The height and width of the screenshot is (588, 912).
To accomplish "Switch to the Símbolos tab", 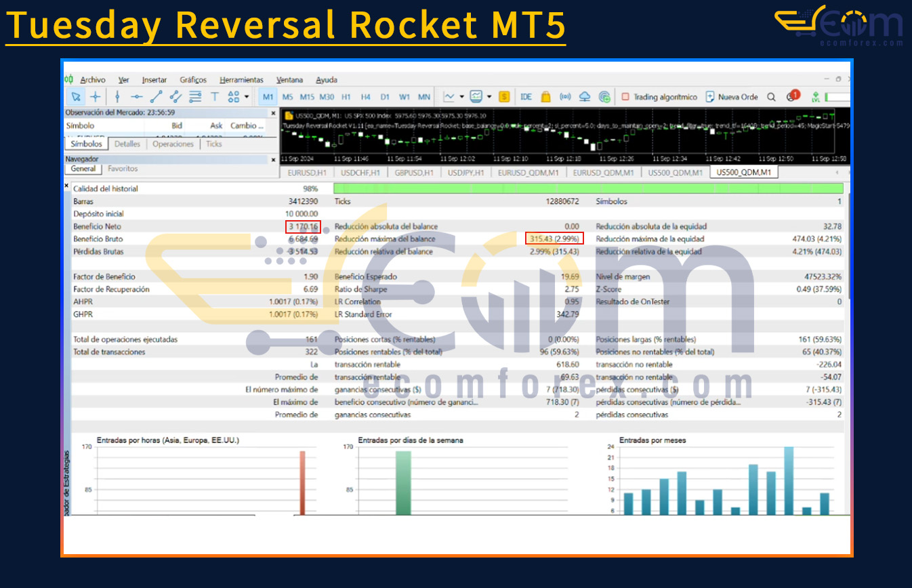I will tap(86, 144).
